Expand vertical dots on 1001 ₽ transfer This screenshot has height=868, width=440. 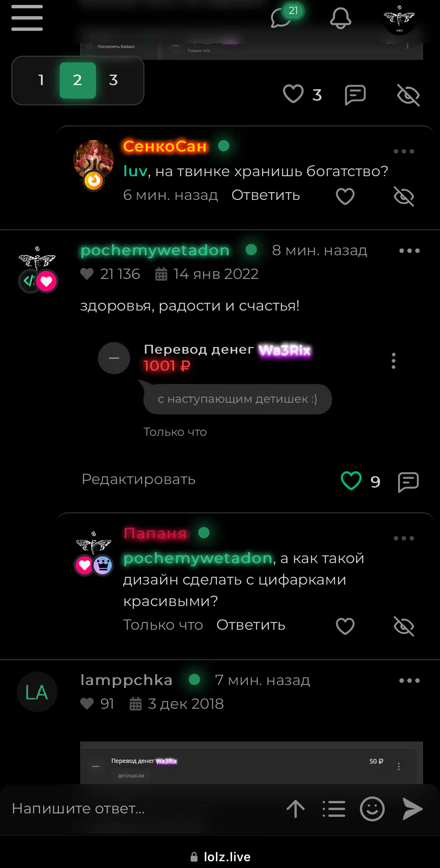pyautogui.click(x=394, y=361)
